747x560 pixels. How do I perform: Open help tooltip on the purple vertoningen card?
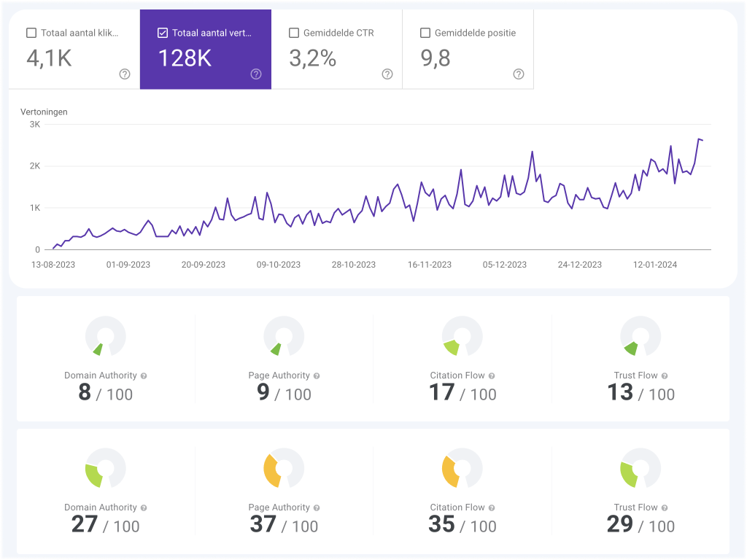255,74
